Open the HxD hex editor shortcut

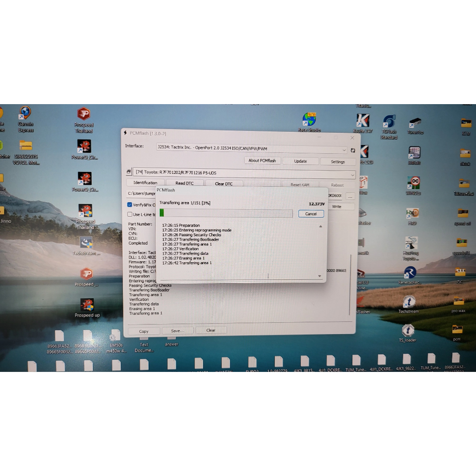click(x=412, y=217)
